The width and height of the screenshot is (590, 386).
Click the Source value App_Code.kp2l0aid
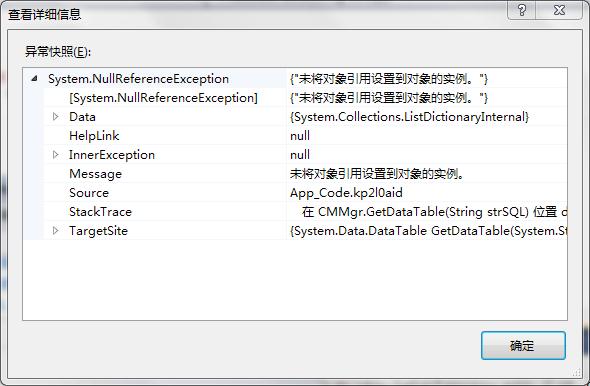(346, 193)
